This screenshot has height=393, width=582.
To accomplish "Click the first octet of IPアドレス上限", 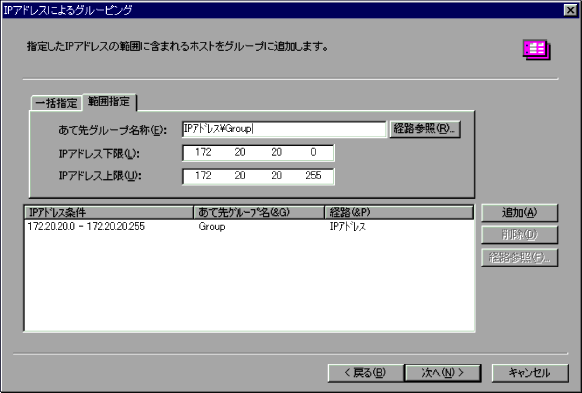I will coord(203,176).
